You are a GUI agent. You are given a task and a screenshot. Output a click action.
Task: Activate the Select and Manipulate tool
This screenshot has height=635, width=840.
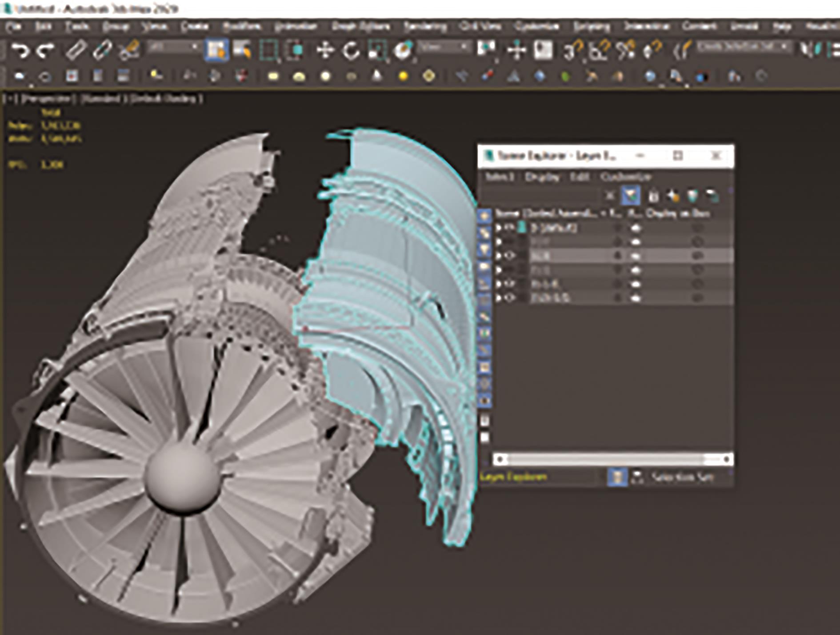[x=516, y=50]
